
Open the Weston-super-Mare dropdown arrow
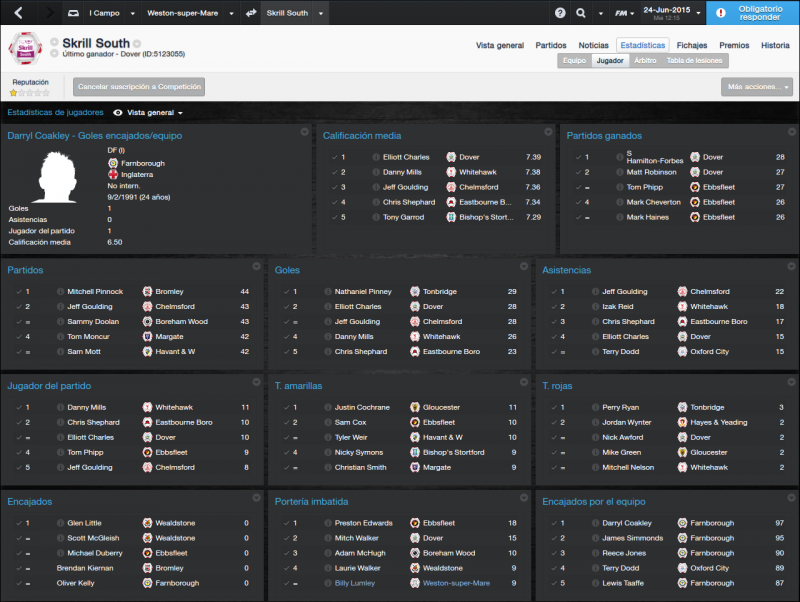(x=231, y=14)
